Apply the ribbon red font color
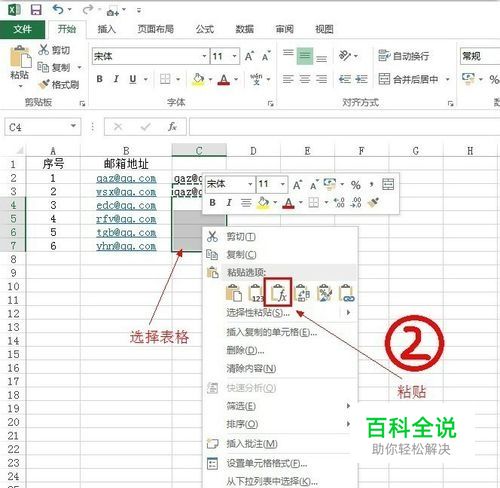This screenshot has width=500, height=488. (x=224, y=79)
